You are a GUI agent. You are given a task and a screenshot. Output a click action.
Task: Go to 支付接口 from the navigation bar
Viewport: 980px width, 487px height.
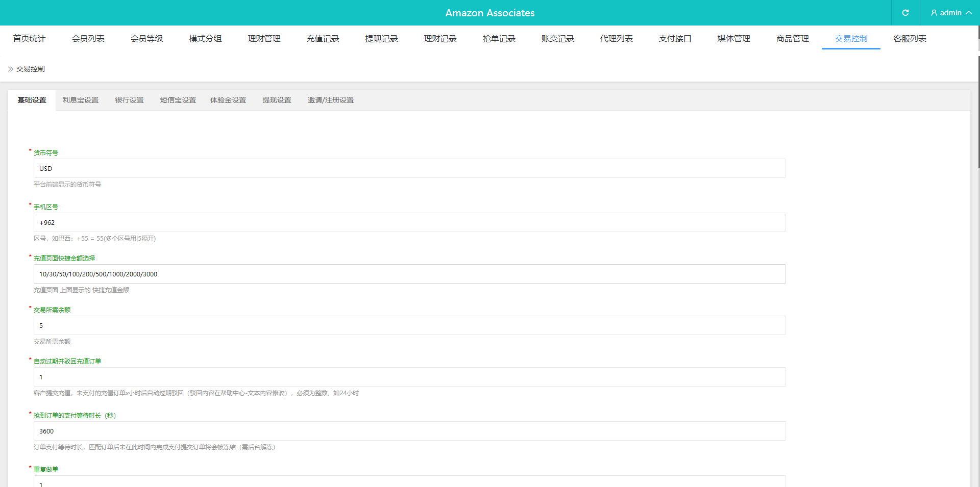point(675,38)
